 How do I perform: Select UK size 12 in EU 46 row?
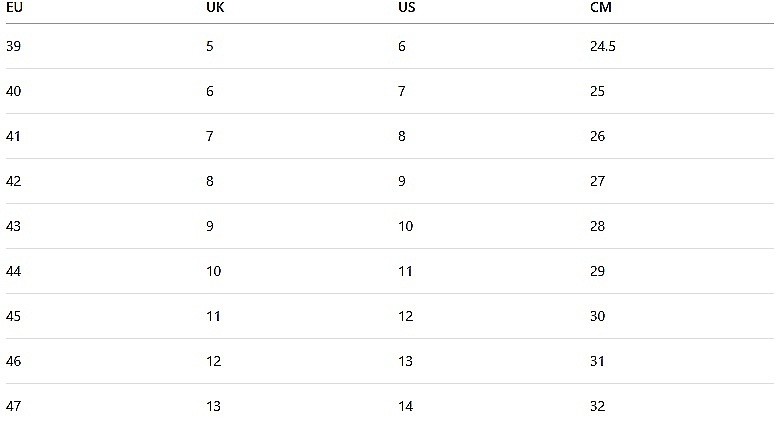[x=214, y=361]
